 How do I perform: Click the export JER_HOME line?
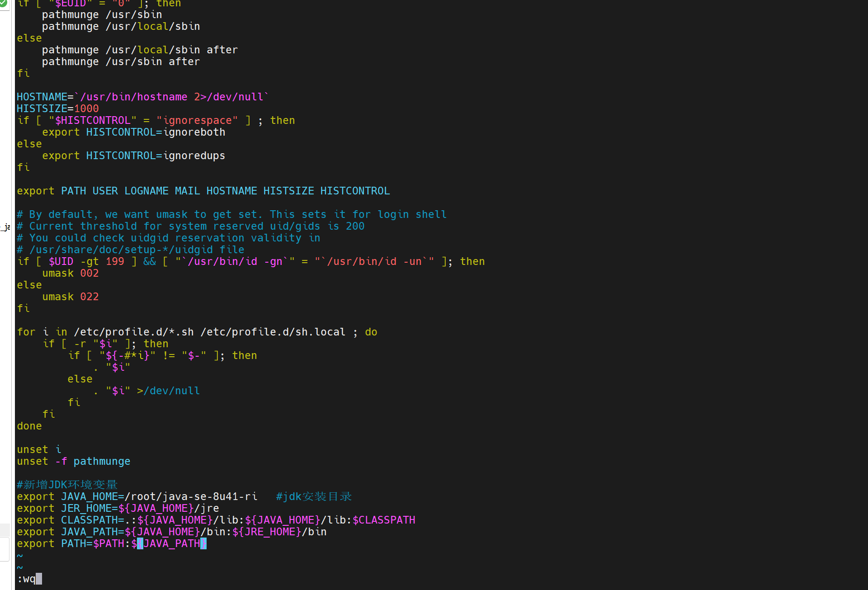click(118, 509)
